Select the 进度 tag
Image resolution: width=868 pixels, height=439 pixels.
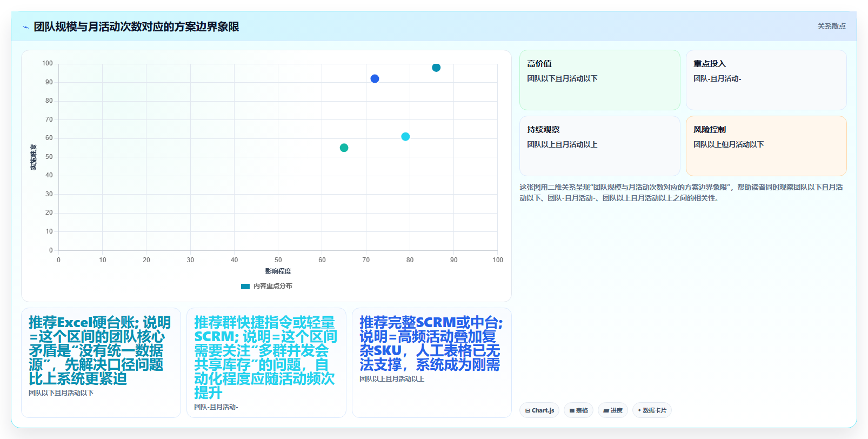(x=613, y=410)
